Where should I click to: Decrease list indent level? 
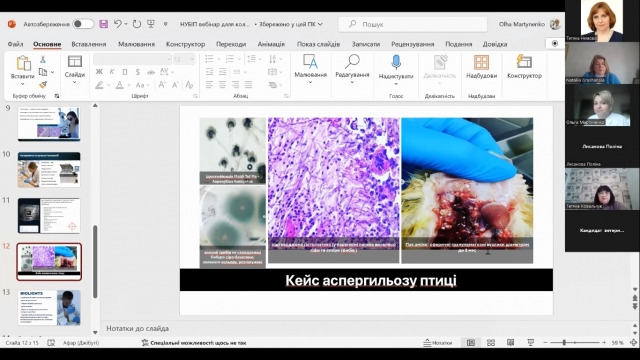tap(209, 72)
